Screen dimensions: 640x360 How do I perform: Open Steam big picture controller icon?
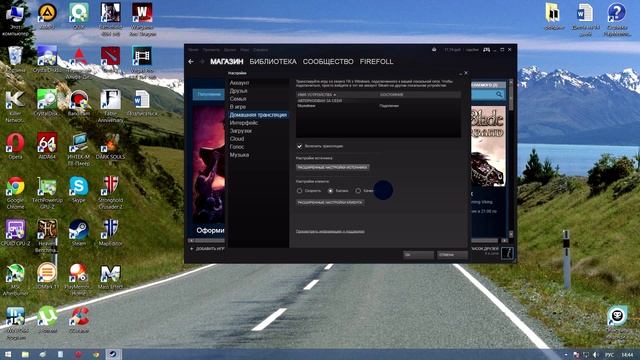(x=487, y=49)
